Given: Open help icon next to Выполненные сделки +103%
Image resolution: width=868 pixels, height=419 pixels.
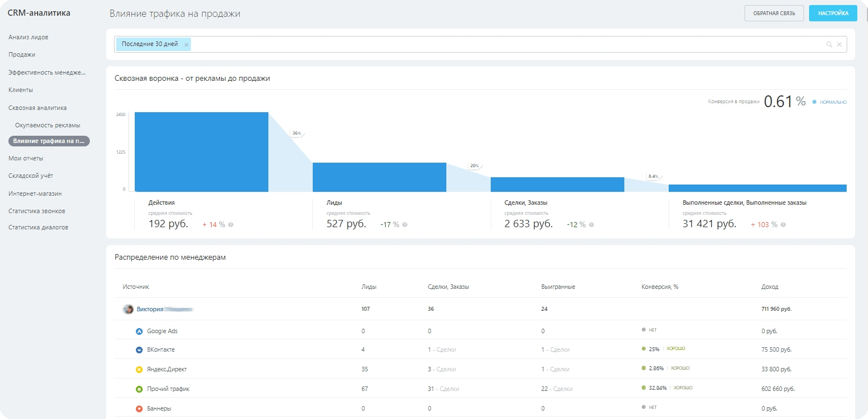Looking at the screenshot, I should 783,224.
